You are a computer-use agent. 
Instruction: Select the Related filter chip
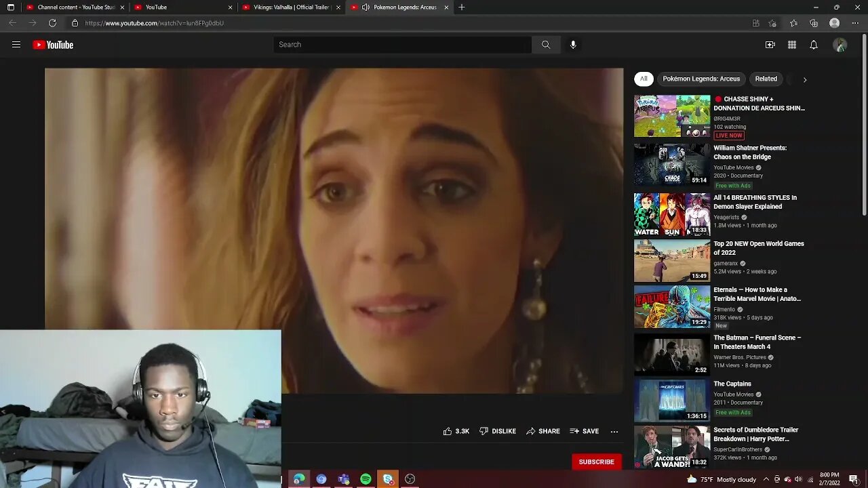(x=766, y=79)
